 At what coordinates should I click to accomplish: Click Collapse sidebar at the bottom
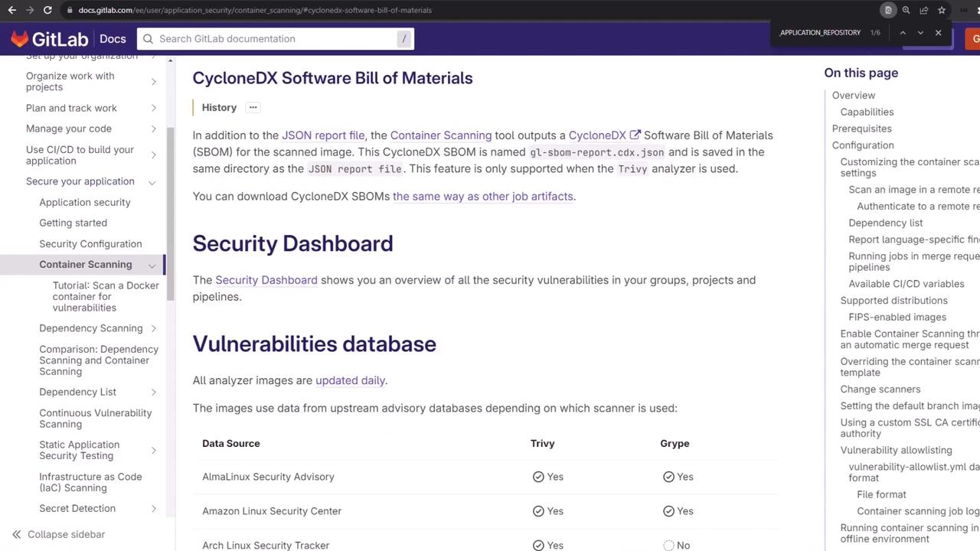59,534
